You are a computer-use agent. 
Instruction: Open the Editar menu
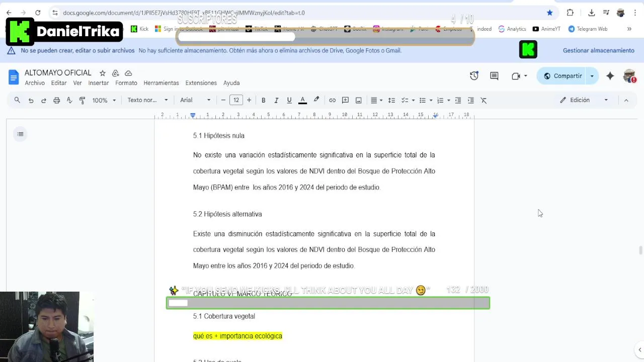click(59, 83)
